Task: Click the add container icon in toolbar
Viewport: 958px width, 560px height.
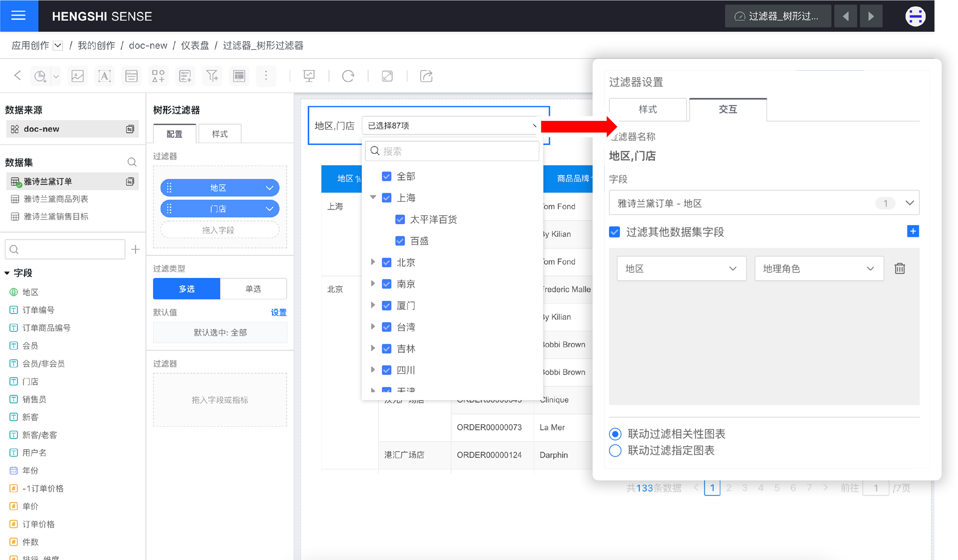Action: [x=131, y=76]
